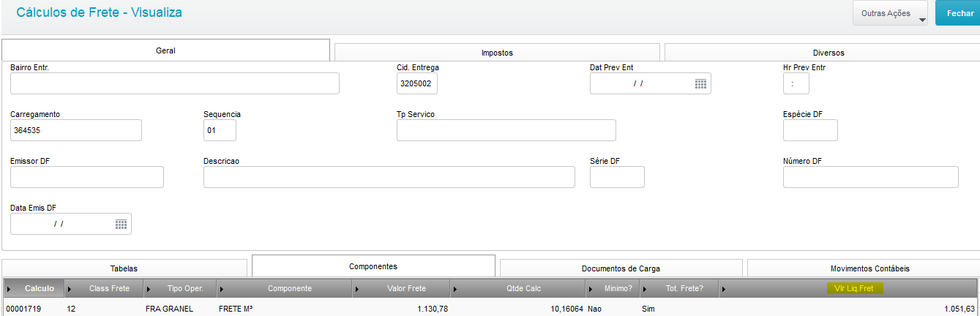Click the Emissor DF input field

(87, 177)
